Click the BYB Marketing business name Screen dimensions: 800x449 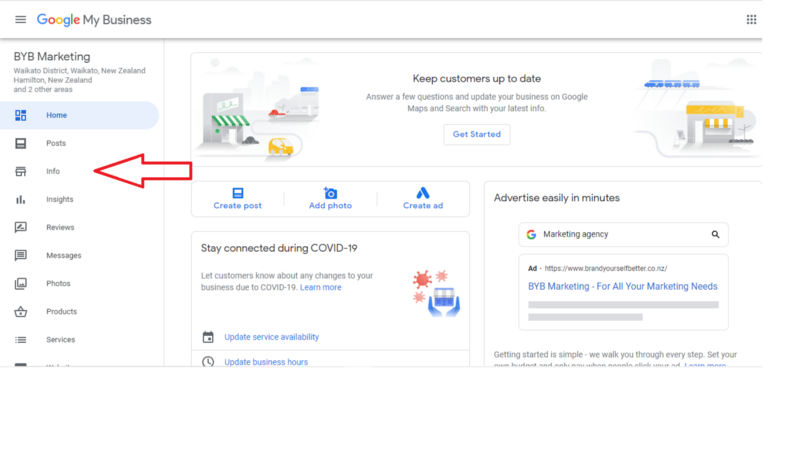click(x=52, y=57)
